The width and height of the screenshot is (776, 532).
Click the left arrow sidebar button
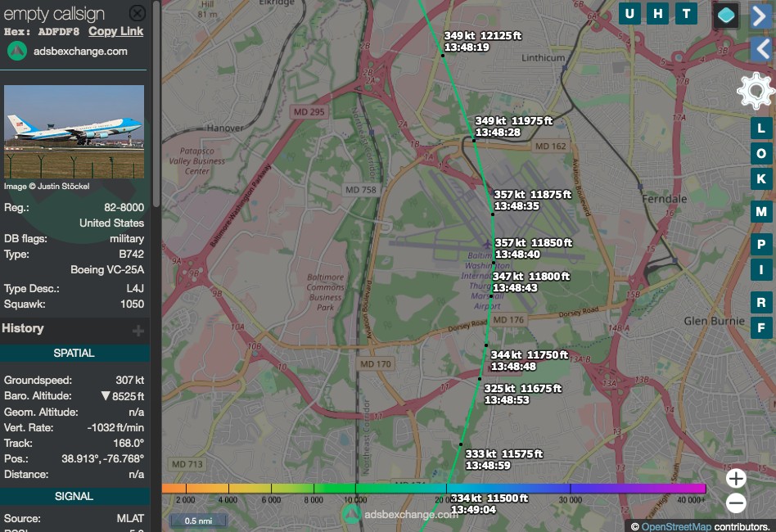[761, 49]
